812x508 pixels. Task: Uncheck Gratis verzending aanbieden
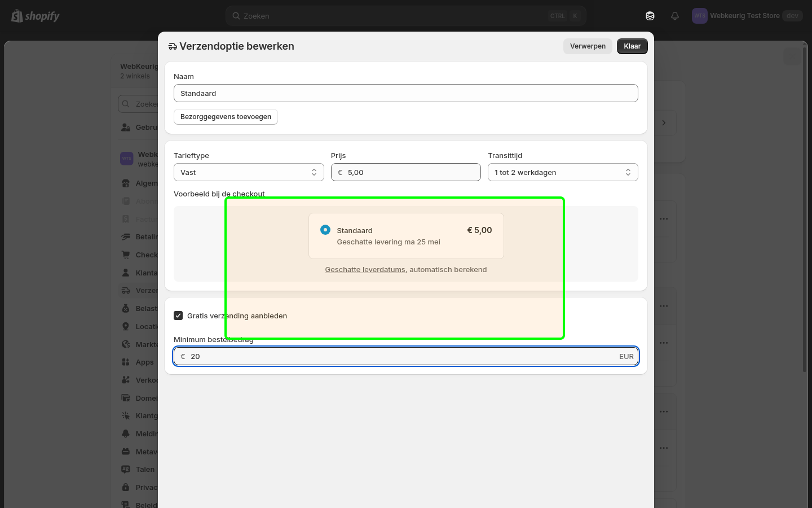178,316
